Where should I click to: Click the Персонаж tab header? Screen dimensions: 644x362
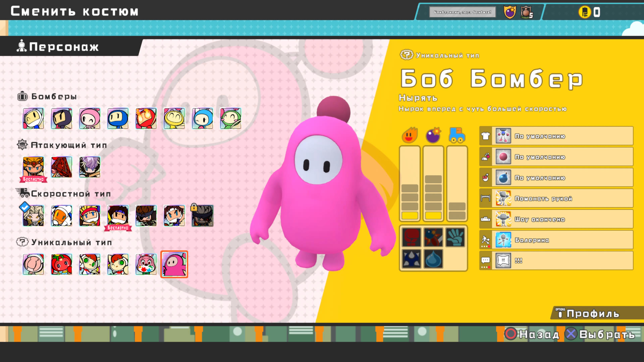(x=58, y=47)
